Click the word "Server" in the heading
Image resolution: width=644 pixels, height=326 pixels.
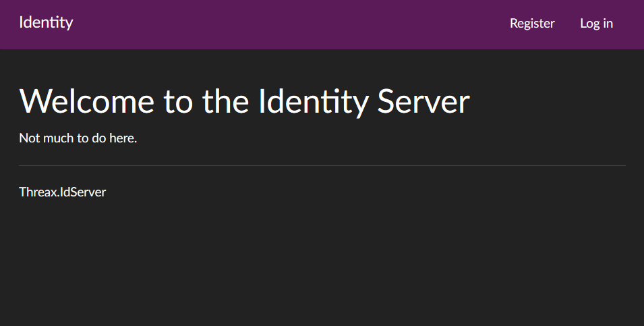pos(423,102)
